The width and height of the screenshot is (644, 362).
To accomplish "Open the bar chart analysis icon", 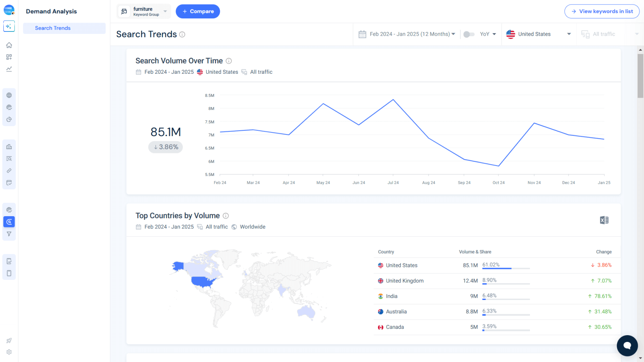I will pyautogui.click(x=9, y=147).
